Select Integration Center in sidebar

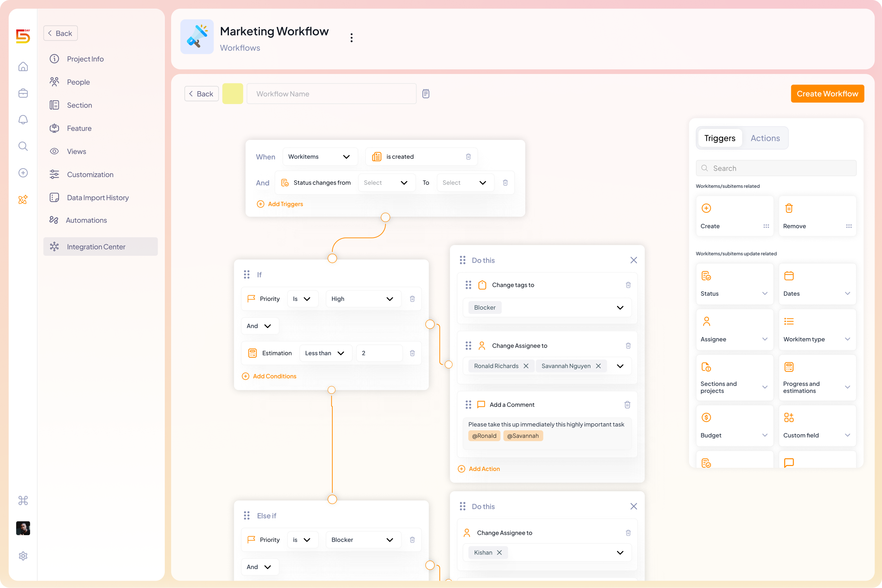(100, 247)
